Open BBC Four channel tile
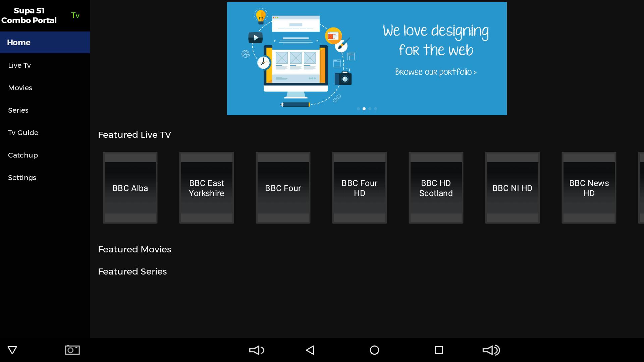This screenshot has width=644, height=362. [x=283, y=188]
